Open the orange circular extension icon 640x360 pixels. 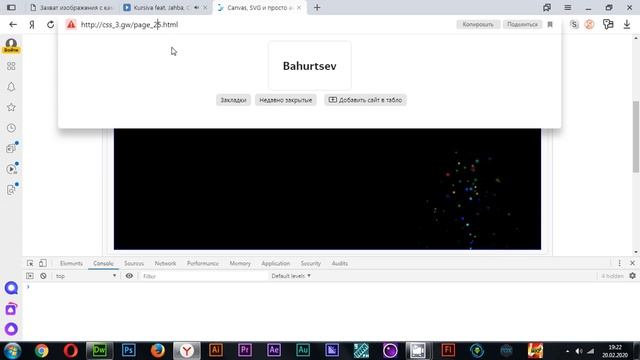pos(589,24)
